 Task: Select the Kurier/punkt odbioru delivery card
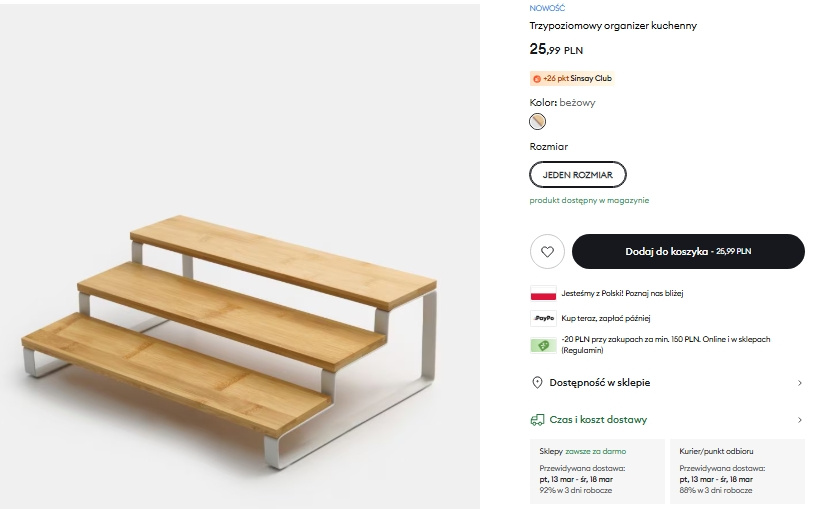736,470
